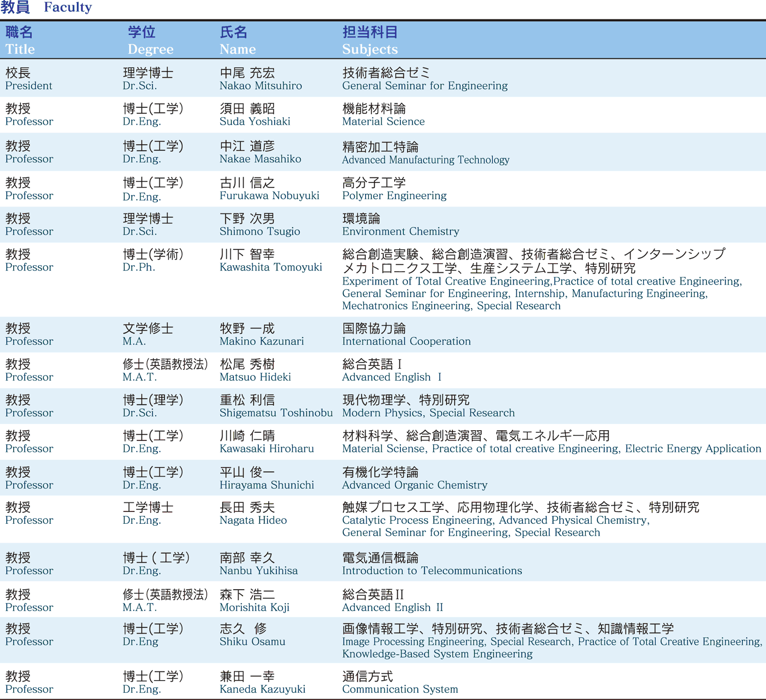The width and height of the screenshot is (766, 700).
Task: Click the degree 'M.A.' for Makino
Action: [x=134, y=341]
